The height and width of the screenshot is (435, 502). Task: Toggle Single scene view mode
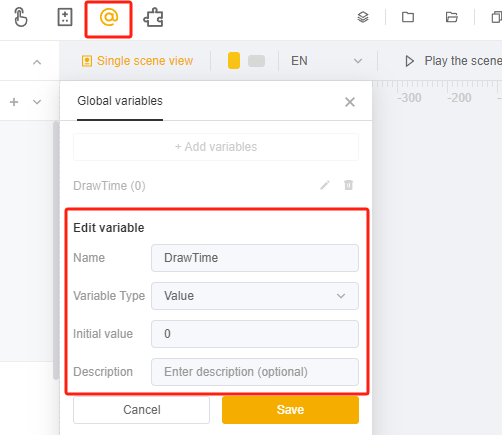click(137, 61)
